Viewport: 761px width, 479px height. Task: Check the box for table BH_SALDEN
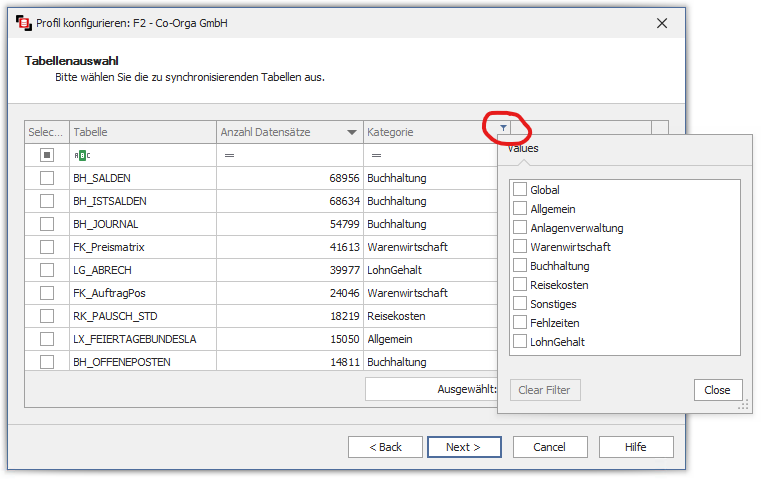tap(47, 178)
